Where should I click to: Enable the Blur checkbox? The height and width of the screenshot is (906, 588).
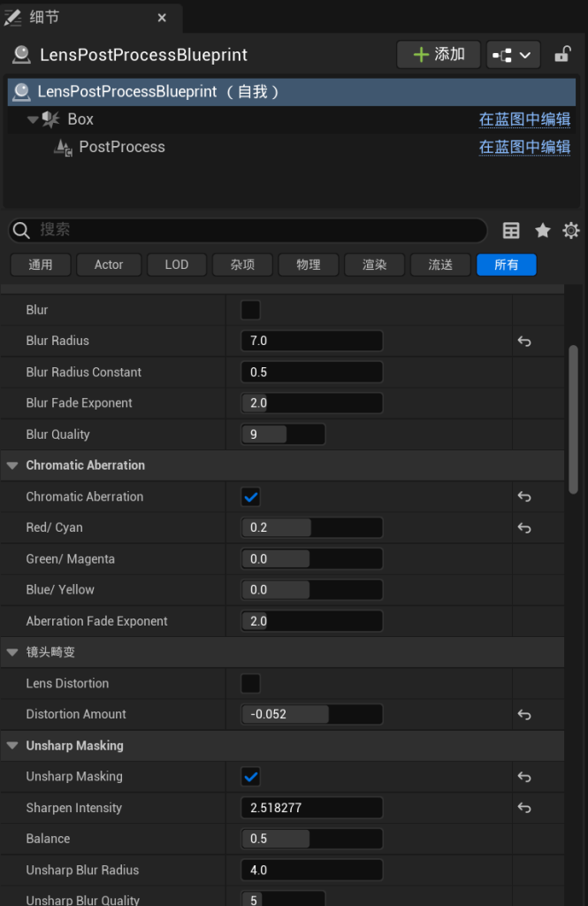pos(251,311)
